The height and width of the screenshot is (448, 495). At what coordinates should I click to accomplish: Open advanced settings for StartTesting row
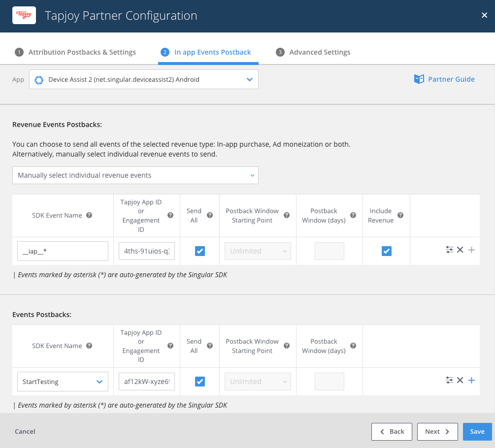450,380
